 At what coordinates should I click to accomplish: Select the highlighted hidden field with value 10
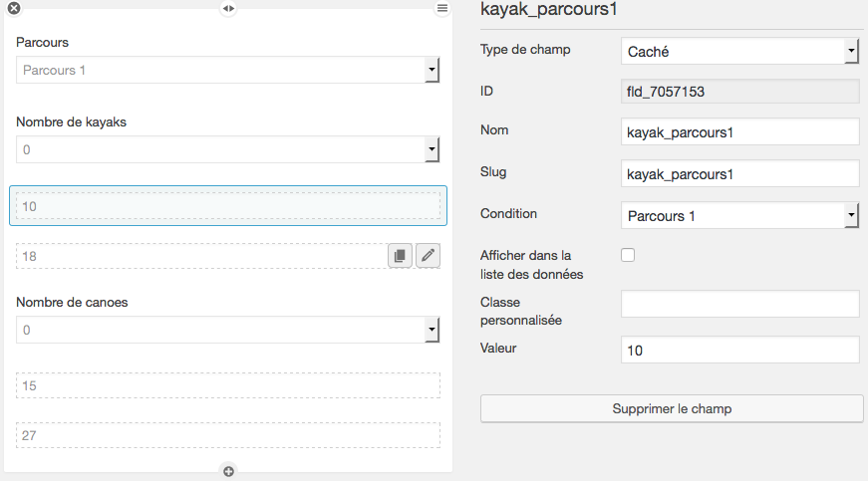[x=228, y=206]
